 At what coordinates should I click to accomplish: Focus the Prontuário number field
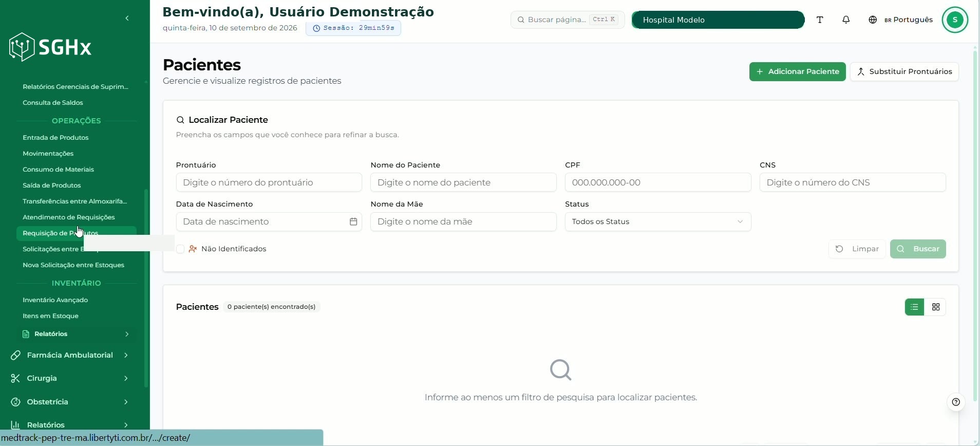point(269,182)
